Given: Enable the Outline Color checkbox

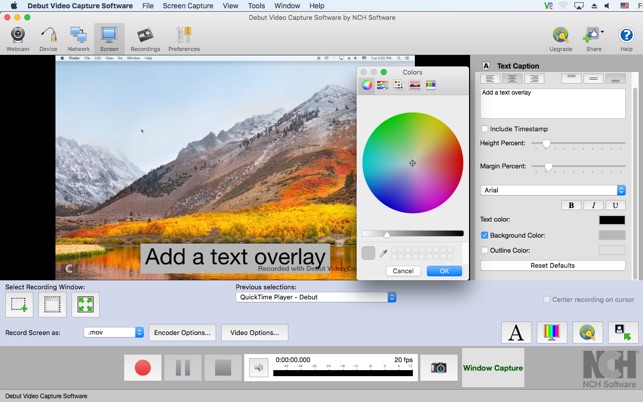Looking at the screenshot, I should tap(484, 250).
